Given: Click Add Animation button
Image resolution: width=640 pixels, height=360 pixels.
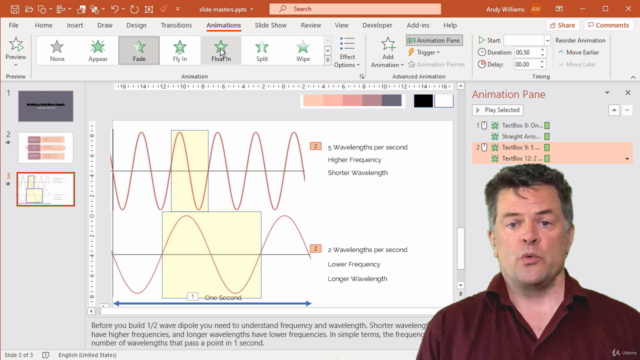Looking at the screenshot, I should 387,52.
